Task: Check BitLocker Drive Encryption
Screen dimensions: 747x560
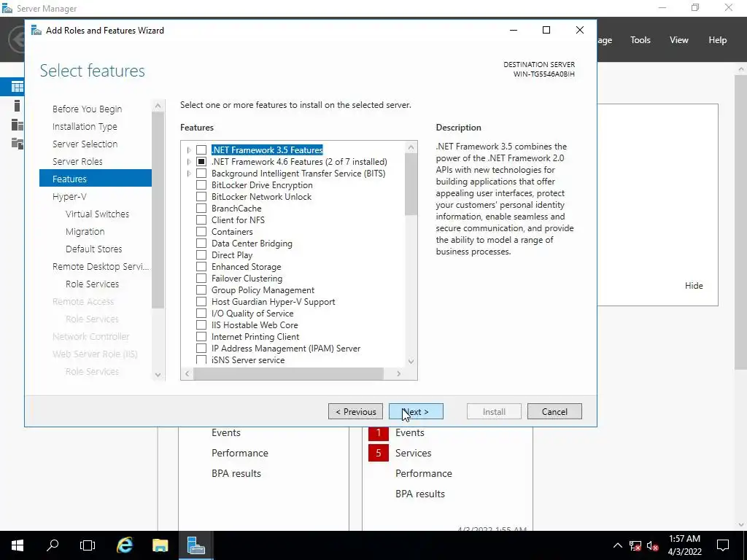Action: coord(201,185)
